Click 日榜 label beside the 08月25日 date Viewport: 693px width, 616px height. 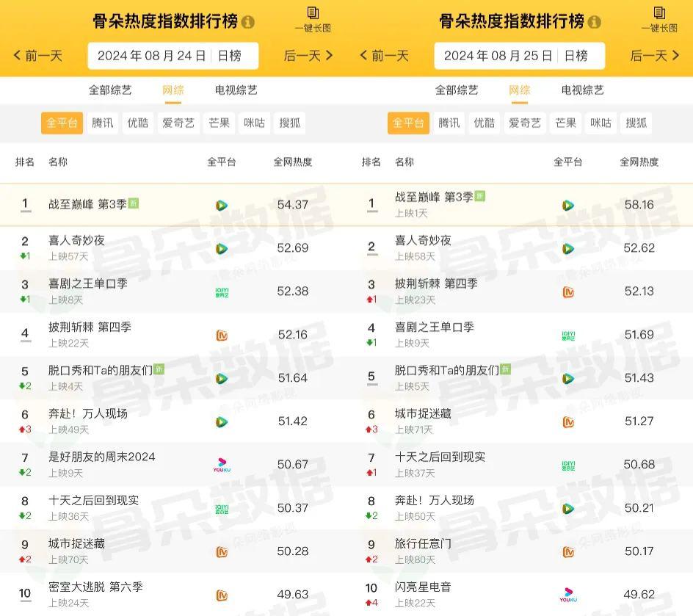[x=576, y=56]
